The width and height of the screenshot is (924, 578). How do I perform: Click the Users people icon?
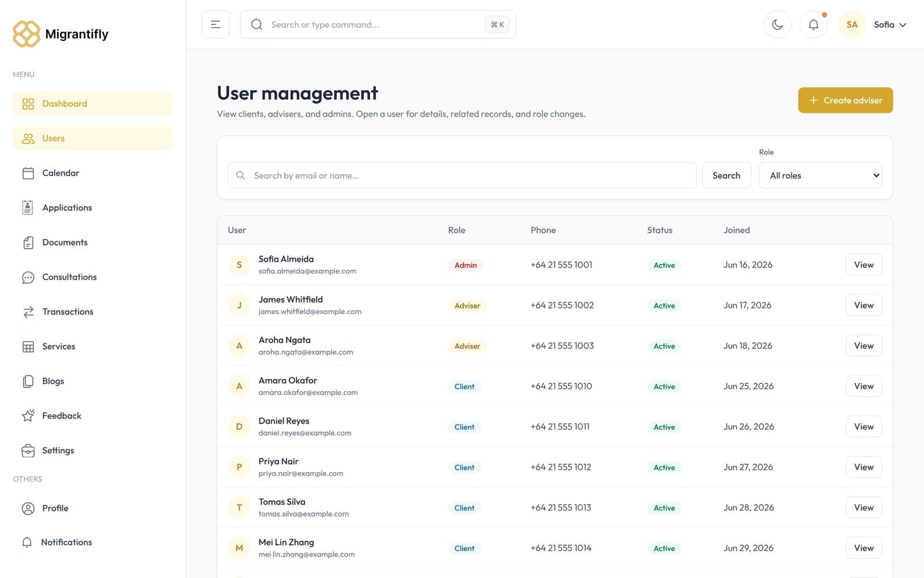coord(28,138)
